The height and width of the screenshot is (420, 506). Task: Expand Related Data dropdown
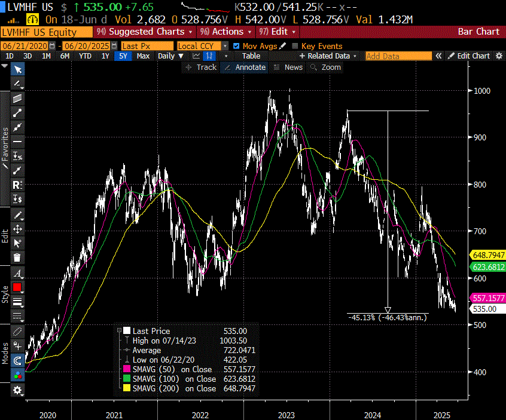click(x=328, y=56)
